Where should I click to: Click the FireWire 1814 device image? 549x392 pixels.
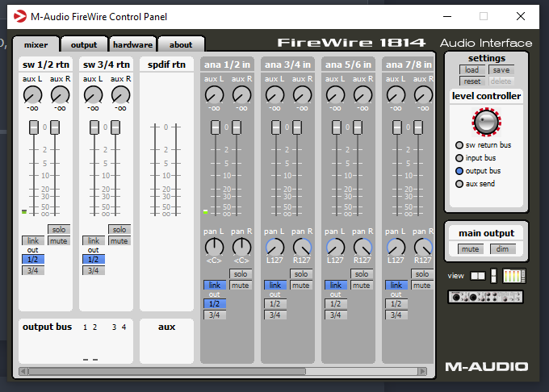pyautogui.click(x=486, y=297)
